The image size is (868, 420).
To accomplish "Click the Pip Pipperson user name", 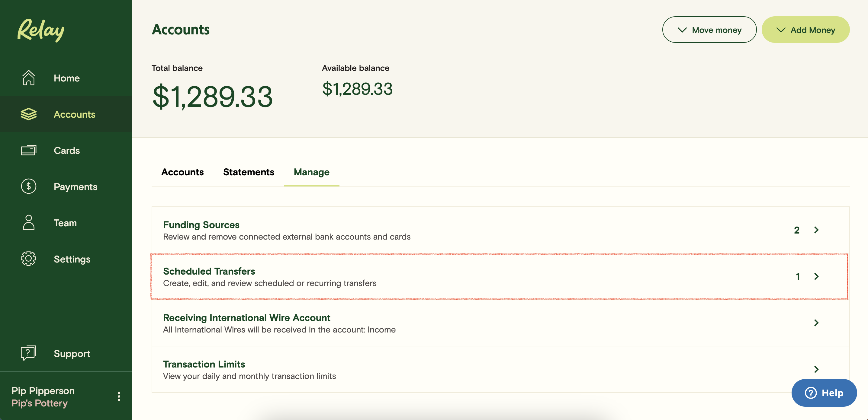I will pyautogui.click(x=43, y=390).
